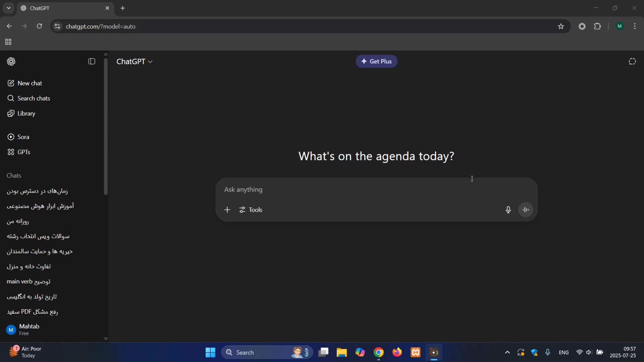The image size is (644, 362).
Task: Click the microphone dictate icon
Action: pyautogui.click(x=508, y=210)
